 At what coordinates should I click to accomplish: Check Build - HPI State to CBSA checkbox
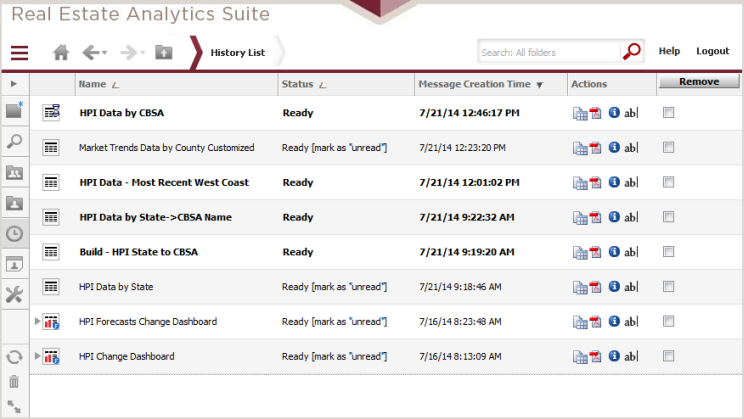pyautogui.click(x=669, y=251)
